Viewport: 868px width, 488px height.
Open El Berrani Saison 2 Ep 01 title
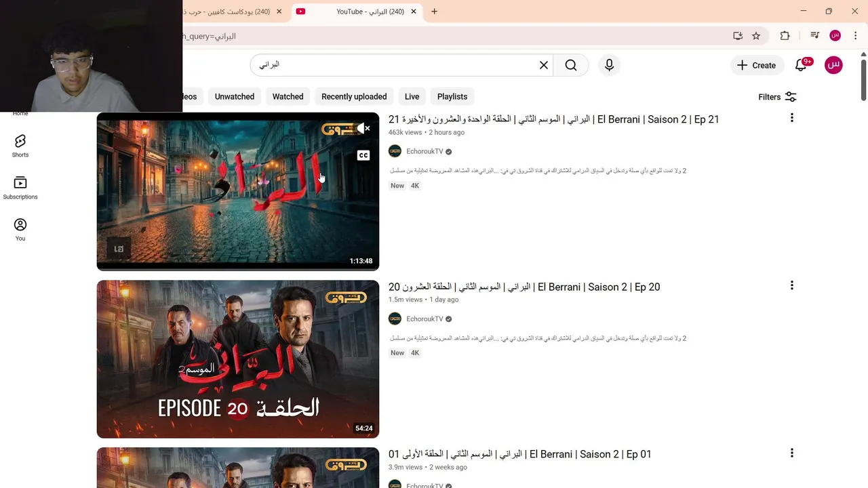pos(519,454)
